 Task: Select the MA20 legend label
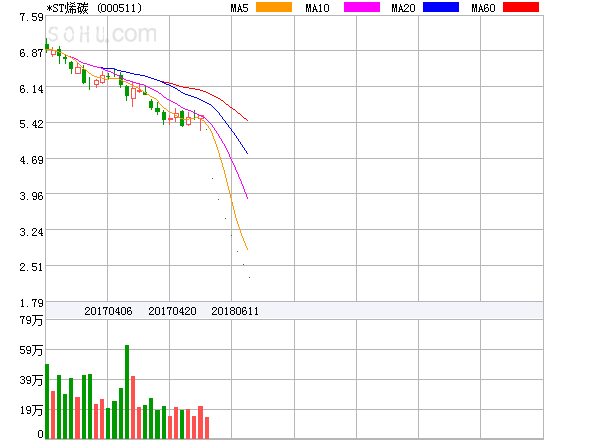click(x=403, y=8)
